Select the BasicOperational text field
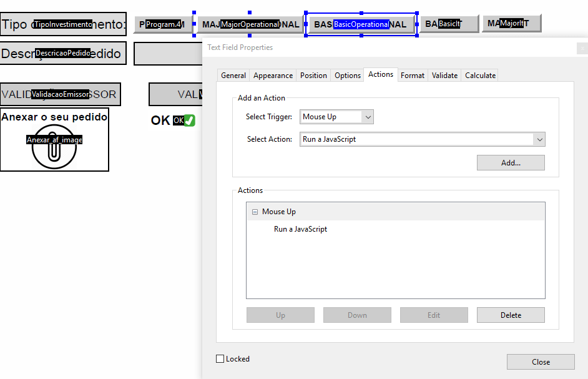 point(360,24)
